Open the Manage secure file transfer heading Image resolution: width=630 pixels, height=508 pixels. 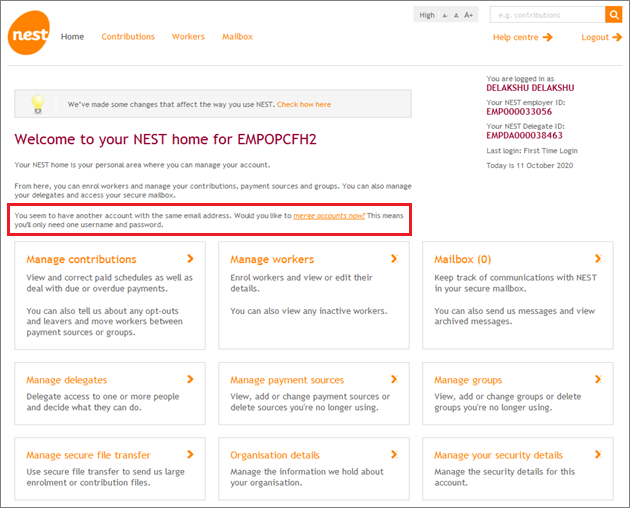tap(88, 455)
